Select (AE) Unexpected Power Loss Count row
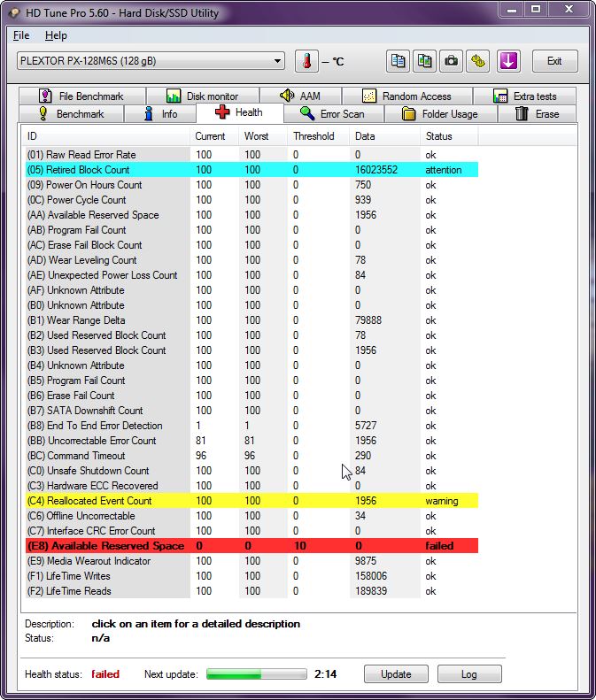The width and height of the screenshot is (596, 700). 252,275
